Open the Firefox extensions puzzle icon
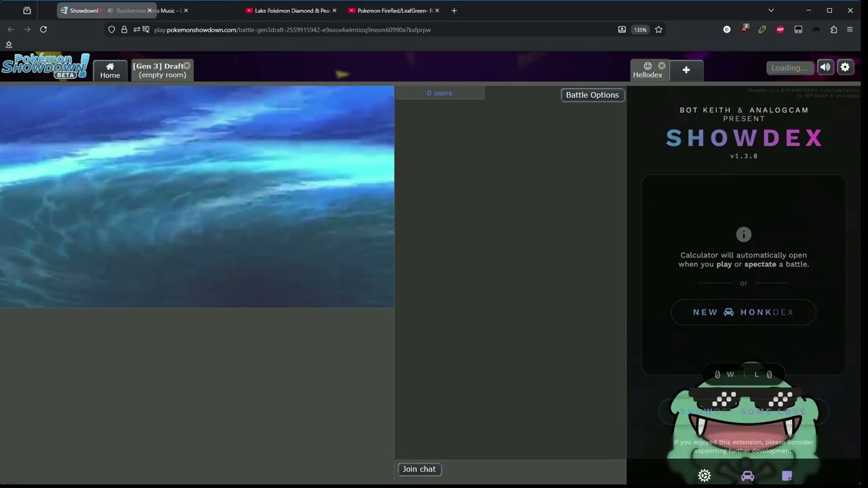This screenshot has width=868, height=488. (x=833, y=30)
